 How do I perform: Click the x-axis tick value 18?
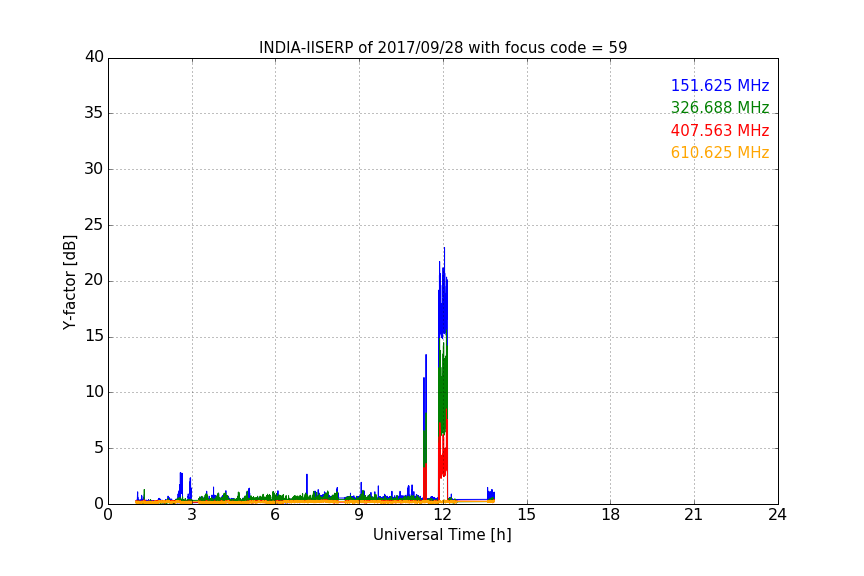coord(611,515)
